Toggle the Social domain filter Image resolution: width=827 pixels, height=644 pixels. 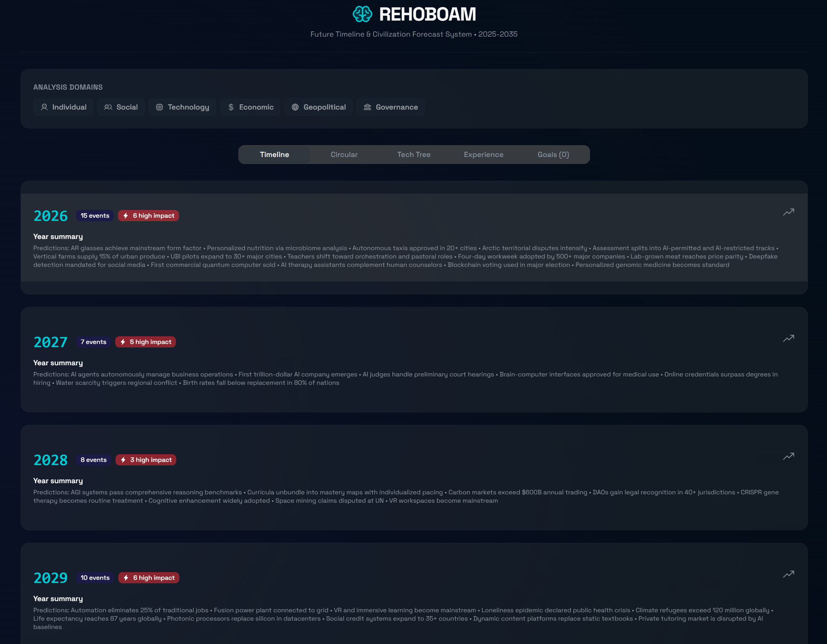121,107
